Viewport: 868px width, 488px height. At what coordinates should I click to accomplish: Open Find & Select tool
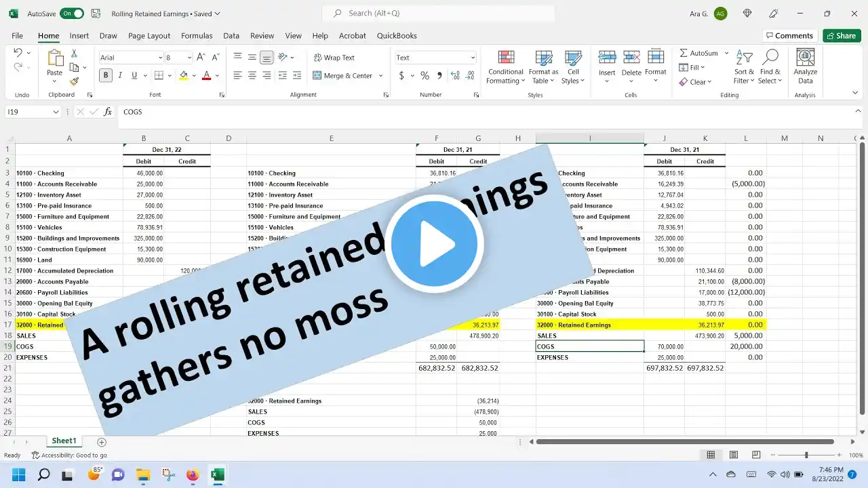[770, 67]
